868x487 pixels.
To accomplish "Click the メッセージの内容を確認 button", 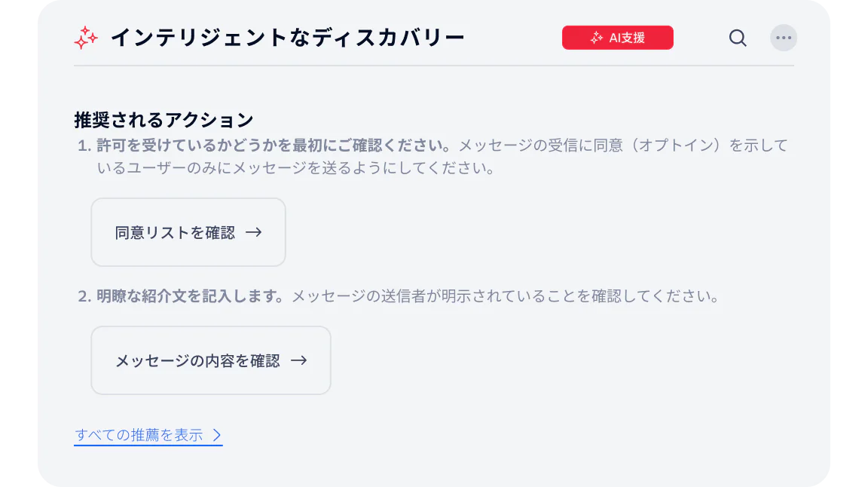I will click(x=210, y=360).
